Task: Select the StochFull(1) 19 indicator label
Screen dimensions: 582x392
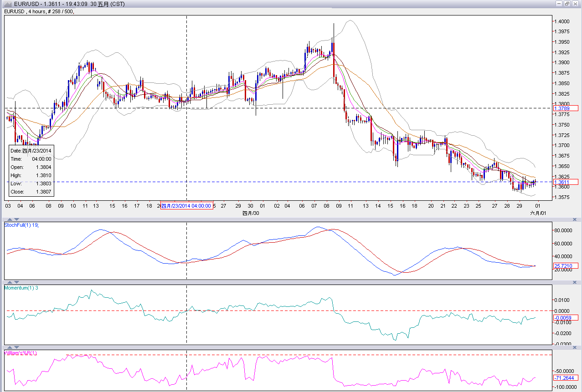Action: pyautogui.click(x=21, y=225)
